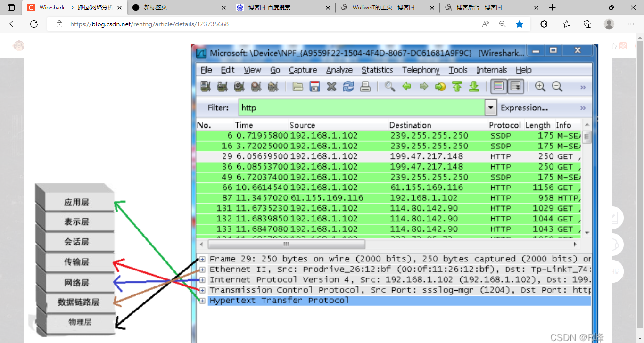This screenshot has width=644, height=343.
Task: Click the favorites star icon
Action: pyautogui.click(x=520, y=24)
